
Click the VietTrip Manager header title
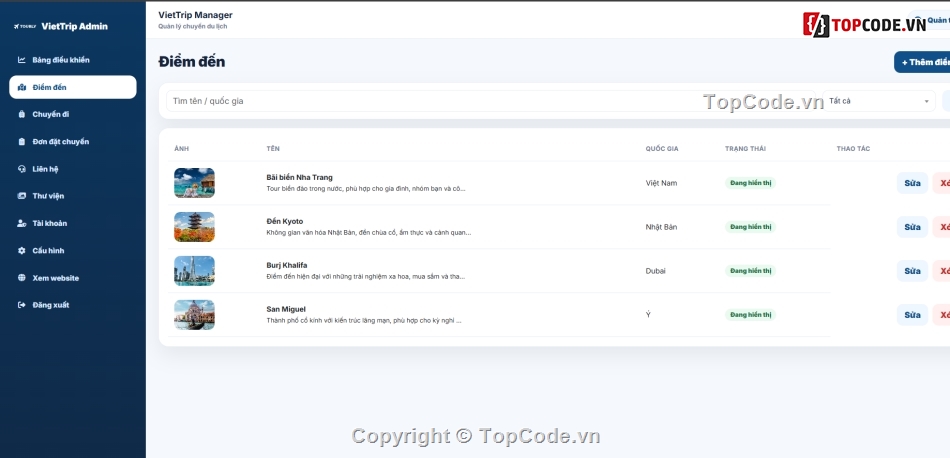point(195,15)
